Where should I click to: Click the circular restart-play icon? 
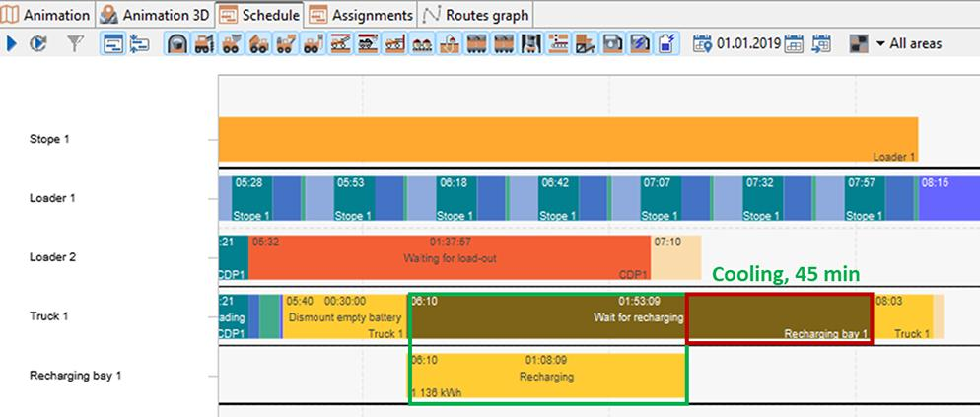tap(38, 43)
